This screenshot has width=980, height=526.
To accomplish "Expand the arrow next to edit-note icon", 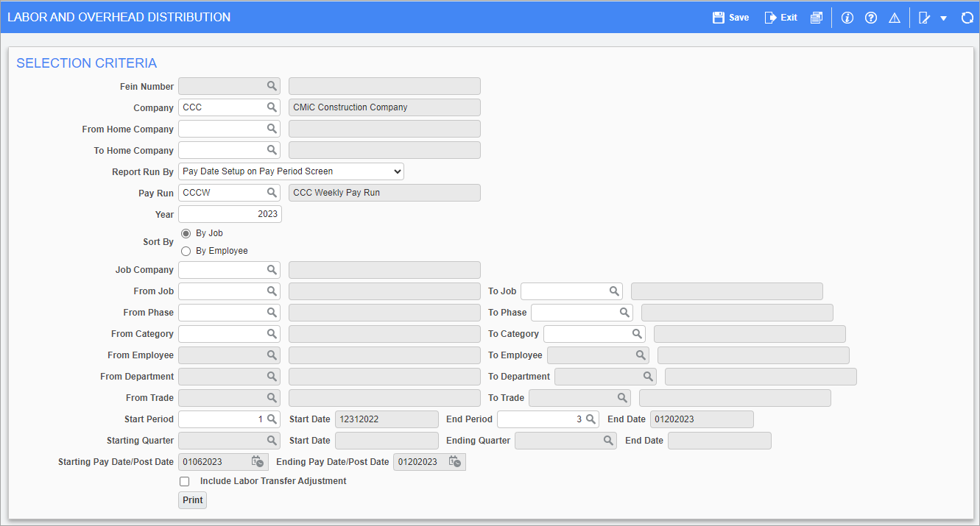I will coord(943,18).
